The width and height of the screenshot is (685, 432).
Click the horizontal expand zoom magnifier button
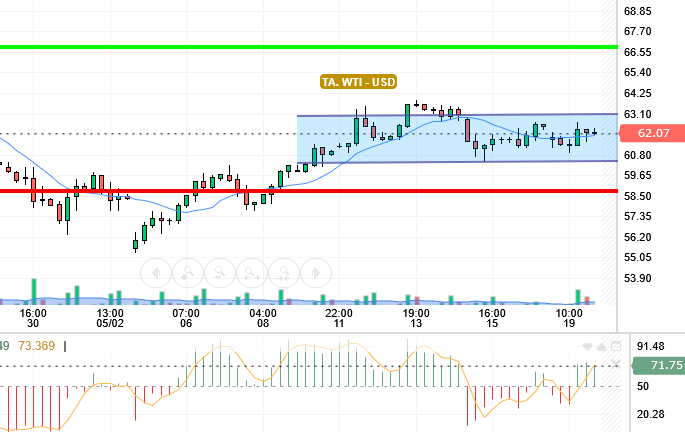(252, 273)
